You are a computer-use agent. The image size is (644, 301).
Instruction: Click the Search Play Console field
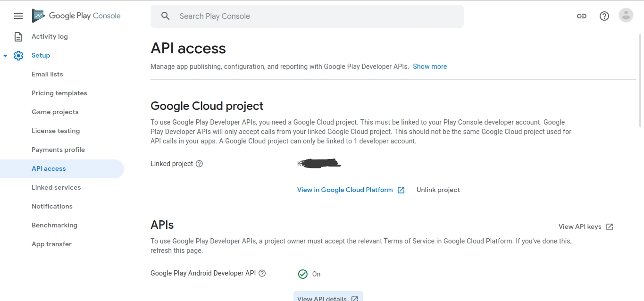point(307,16)
